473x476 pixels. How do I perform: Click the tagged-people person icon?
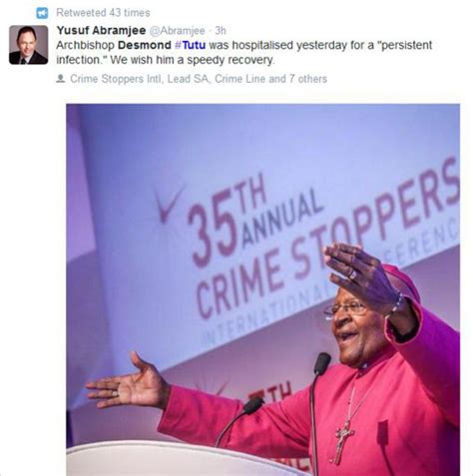pyautogui.click(x=60, y=79)
